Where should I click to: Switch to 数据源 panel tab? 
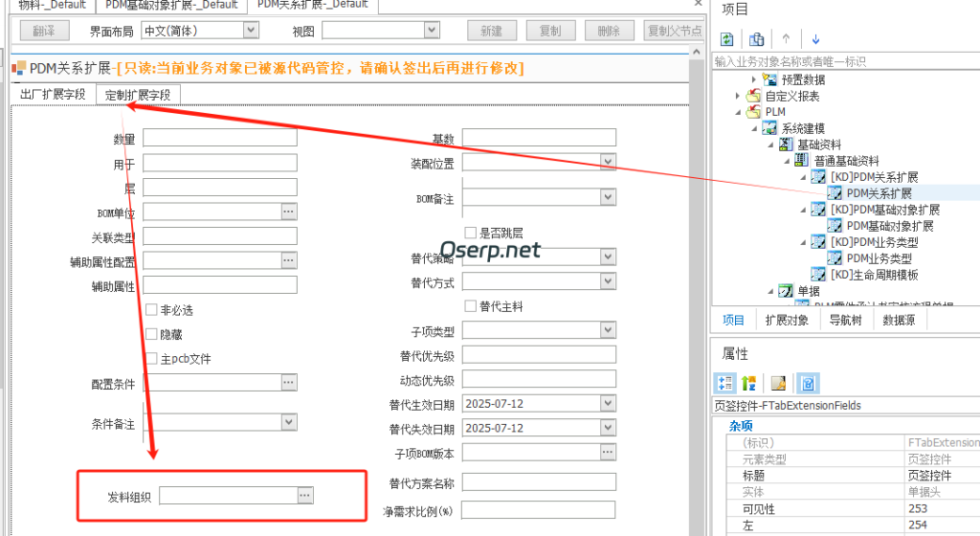(x=900, y=320)
